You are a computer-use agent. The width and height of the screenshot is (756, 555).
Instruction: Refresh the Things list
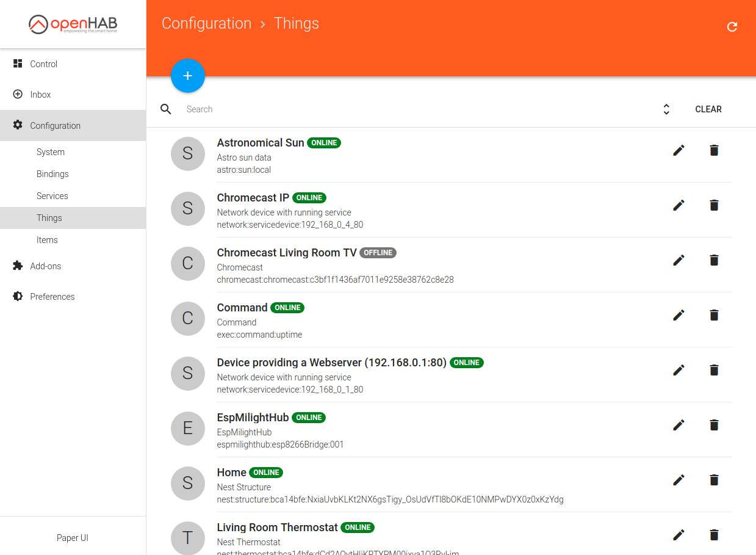point(732,27)
